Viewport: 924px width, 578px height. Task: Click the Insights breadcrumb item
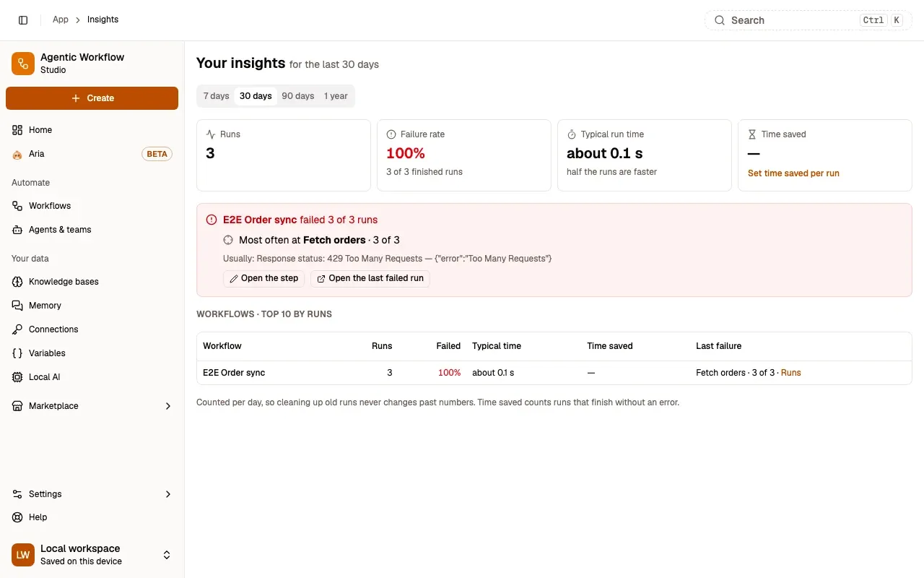point(103,20)
